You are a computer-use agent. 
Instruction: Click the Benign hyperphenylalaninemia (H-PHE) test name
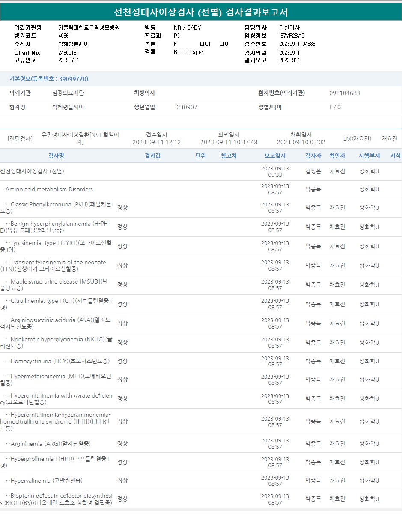click(x=54, y=227)
